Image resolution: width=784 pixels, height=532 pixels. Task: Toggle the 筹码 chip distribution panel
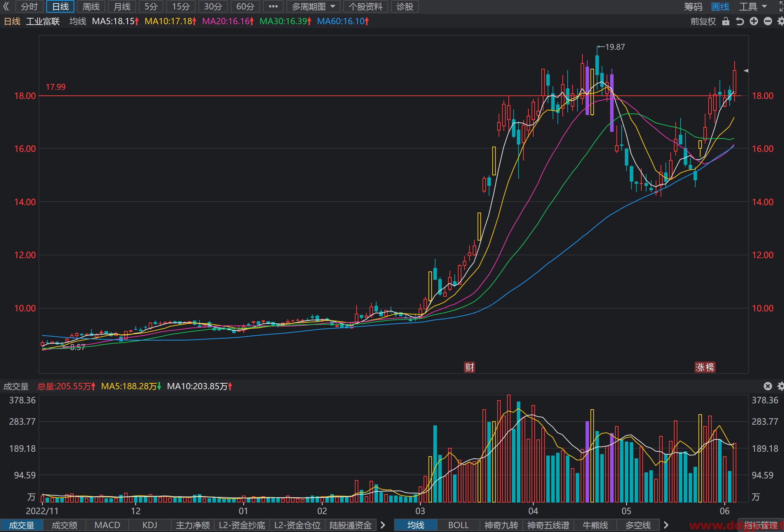tap(693, 7)
